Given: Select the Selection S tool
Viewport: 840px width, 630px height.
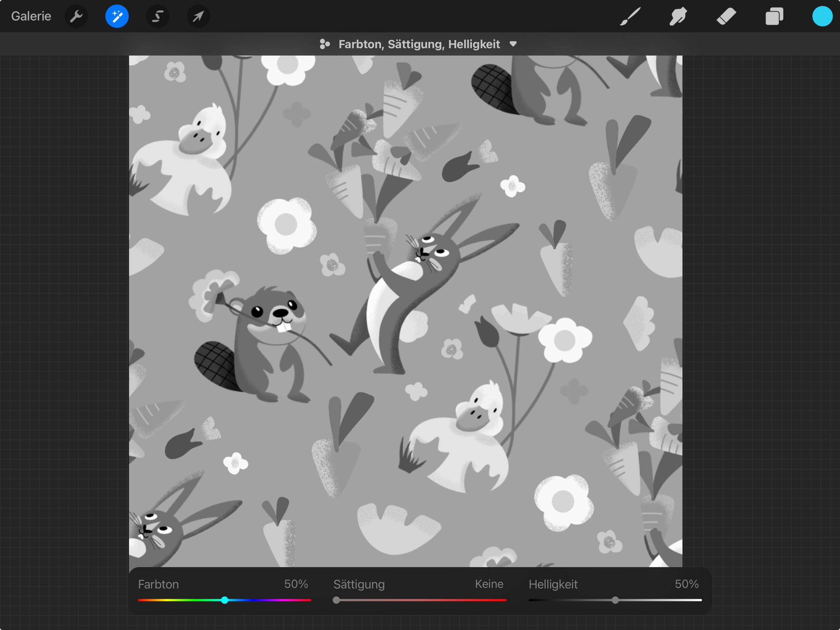Looking at the screenshot, I should point(158,16).
